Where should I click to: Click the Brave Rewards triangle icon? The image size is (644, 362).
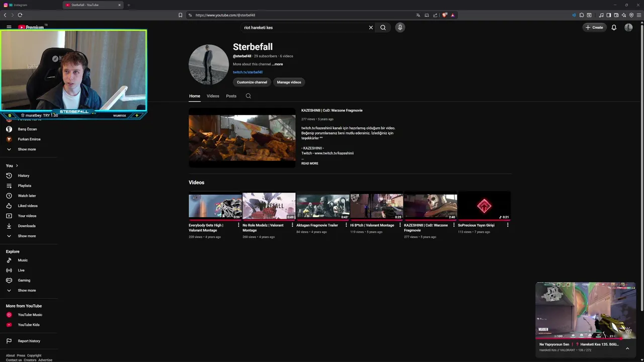[452, 15]
